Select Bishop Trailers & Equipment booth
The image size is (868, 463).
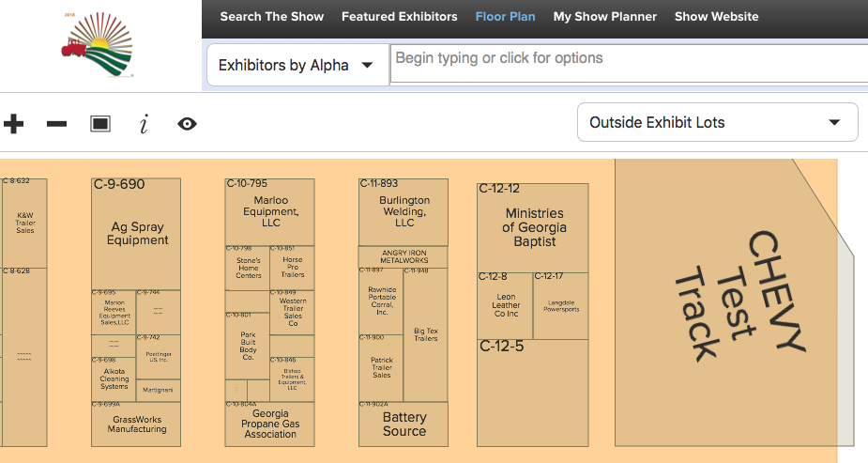click(x=292, y=379)
